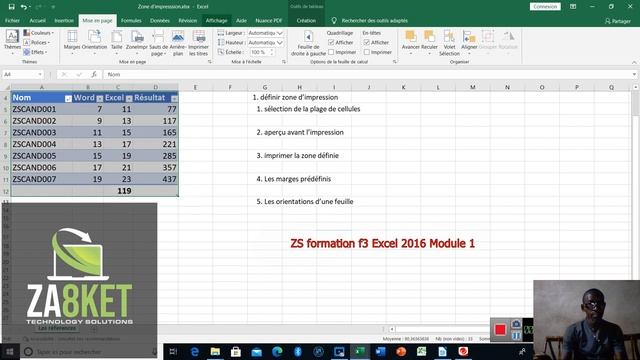Click the Undo arrow icon
Viewport: 640px width, 360px height.
pyautogui.click(x=24, y=7)
